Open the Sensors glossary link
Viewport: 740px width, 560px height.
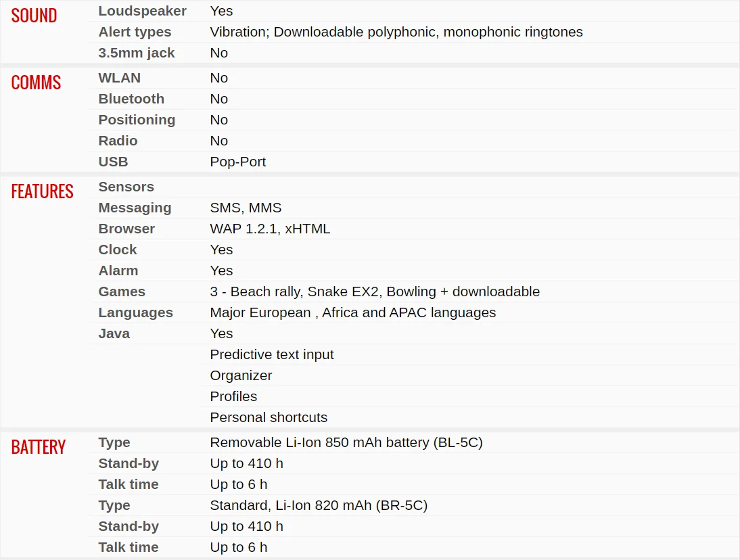[126, 187]
